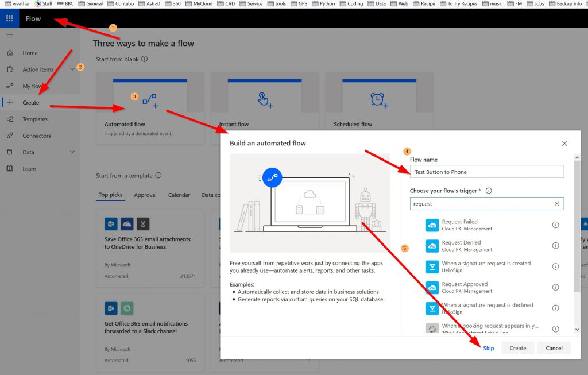This screenshot has height=375, width=588.
Task: Choose When a signature request is created
Action: tap(485, 266)
